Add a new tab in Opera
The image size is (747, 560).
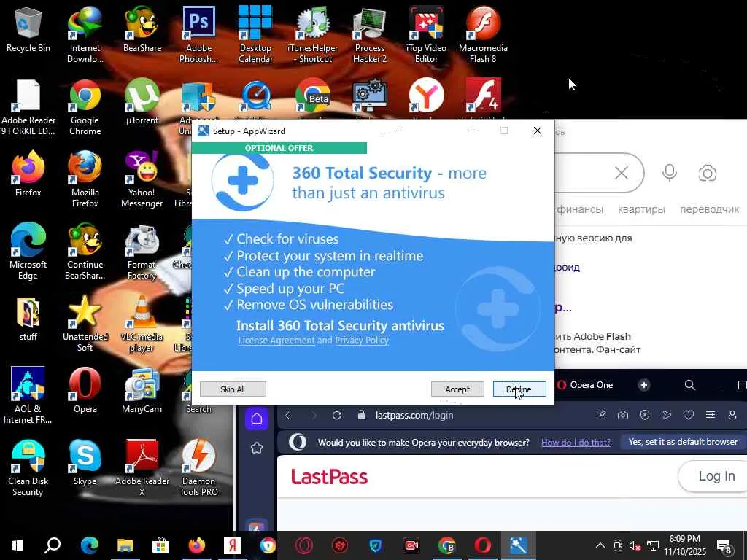coord(643,385)
